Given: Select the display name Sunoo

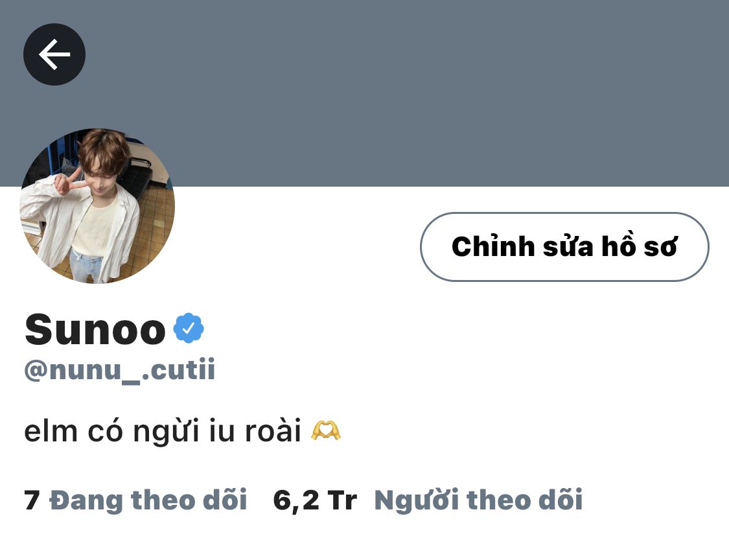Looking at the screenshot, I should (95, 329).
